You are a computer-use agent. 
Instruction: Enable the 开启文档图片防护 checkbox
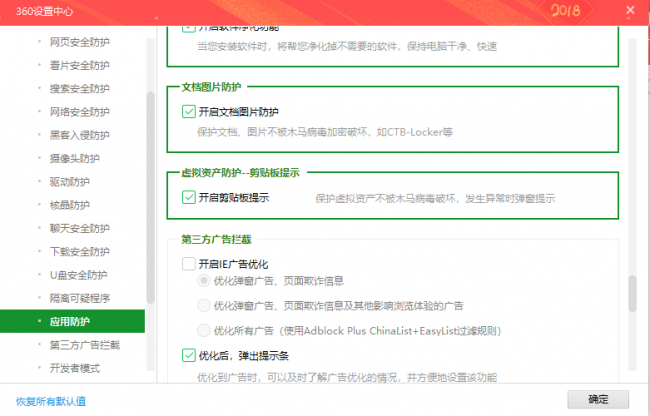(x=189, y=111)
